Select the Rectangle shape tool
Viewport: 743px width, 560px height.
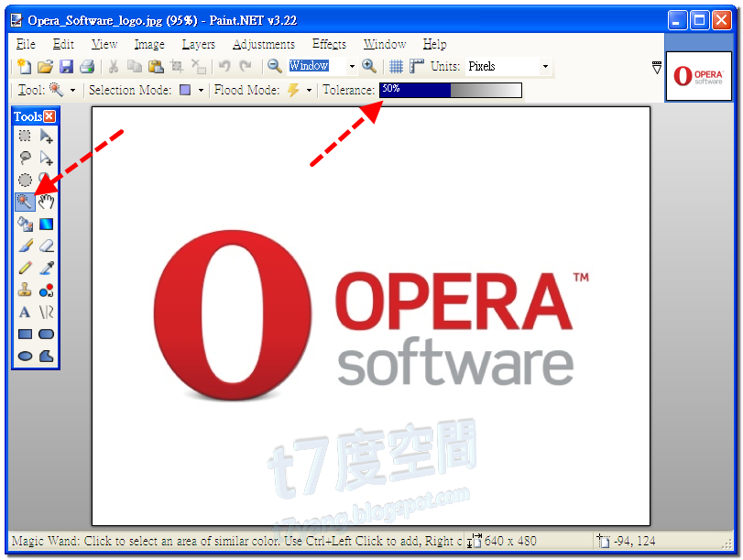25,334
